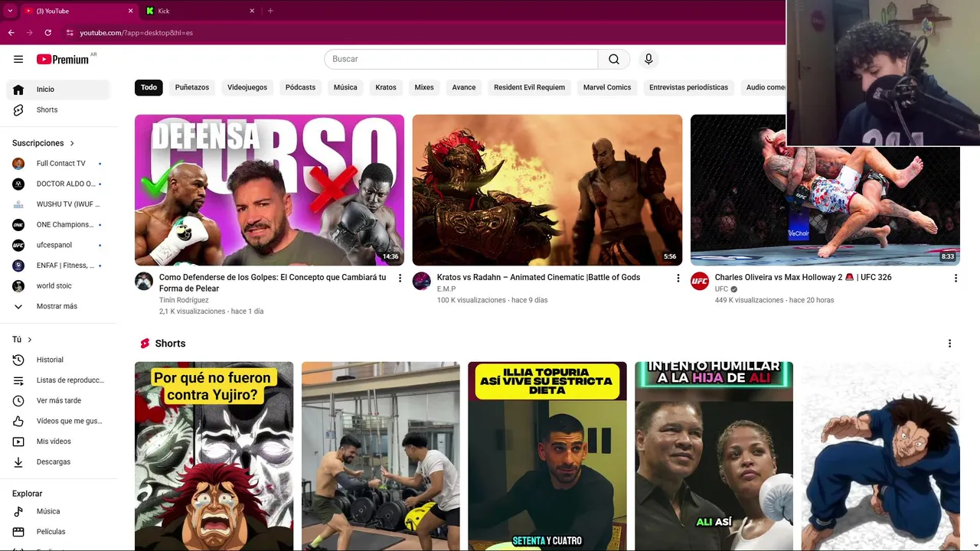
Task: Expand the Suscripciones section chevron
Action: click(x=73, y=143)
